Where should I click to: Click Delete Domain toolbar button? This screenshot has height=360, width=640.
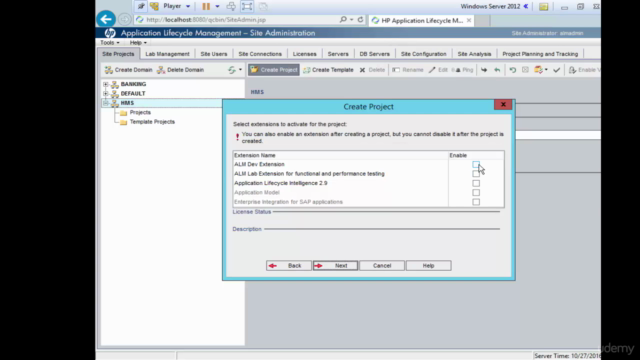pyautogui.click(x=180, y=70)
